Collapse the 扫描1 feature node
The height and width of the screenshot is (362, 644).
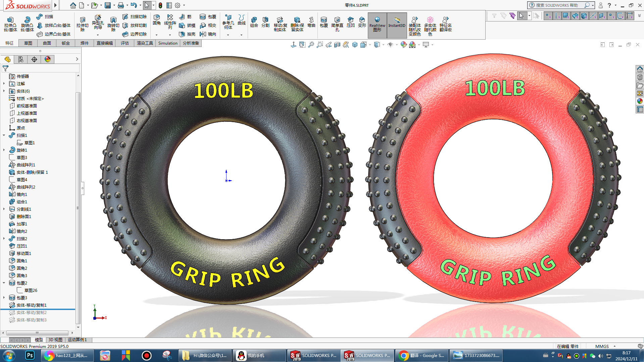tap(4, 135)
